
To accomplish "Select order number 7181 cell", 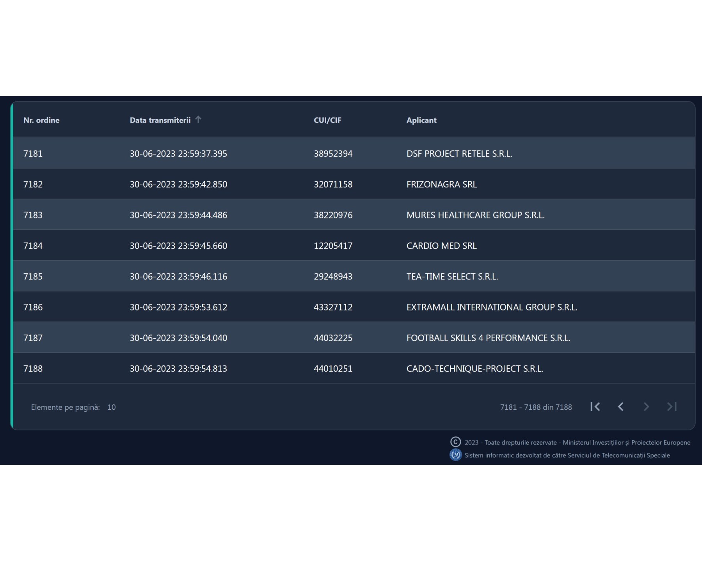I will (33, 154).
